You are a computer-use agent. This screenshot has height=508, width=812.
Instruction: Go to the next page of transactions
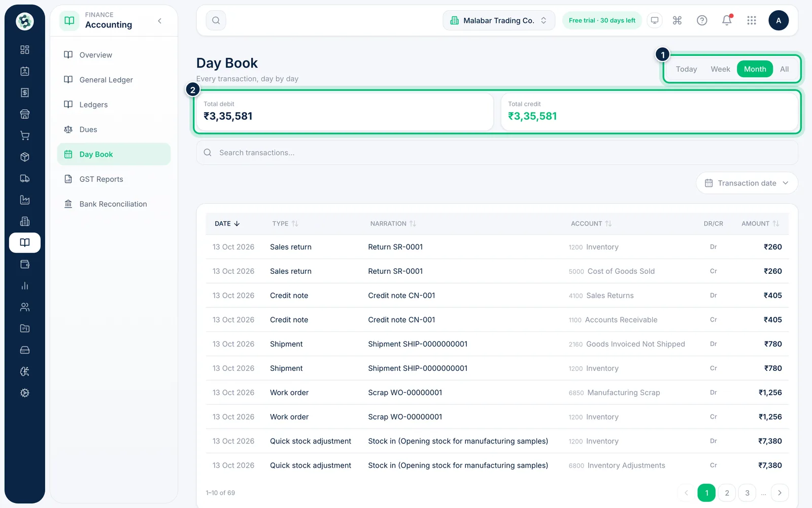[780, 493]
